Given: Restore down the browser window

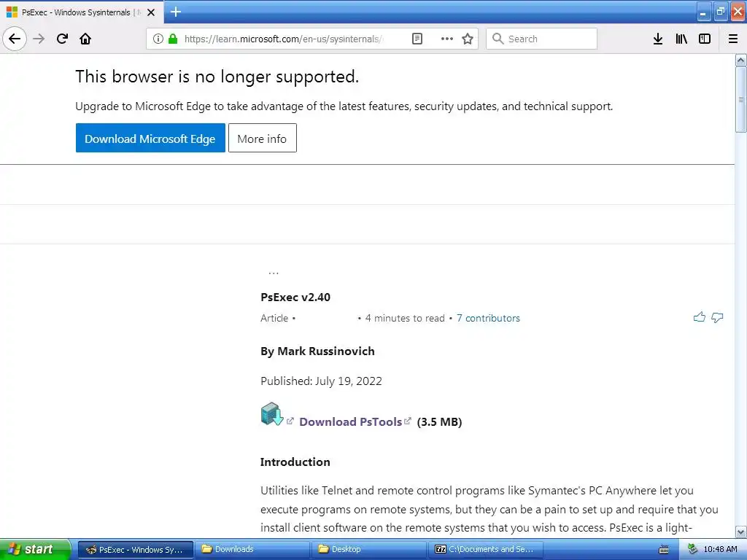Looking at the screenshot, I should click(x=720, y=12).
